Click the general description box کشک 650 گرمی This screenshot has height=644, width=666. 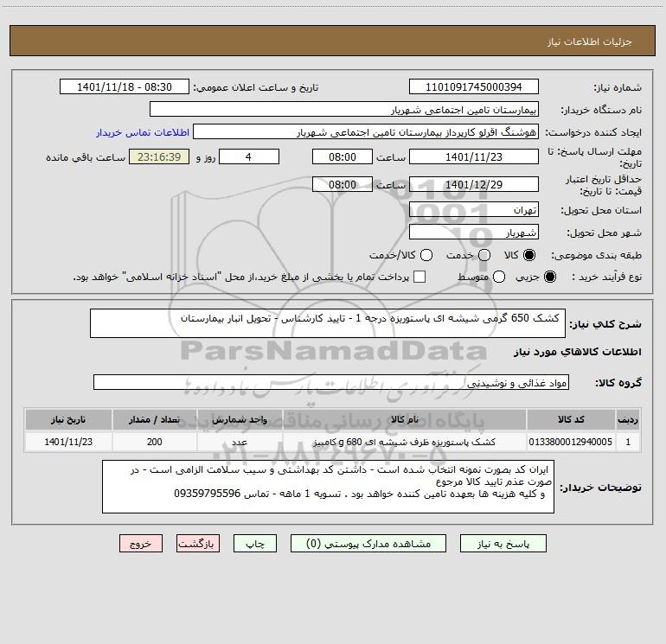[x=328, y=323]
